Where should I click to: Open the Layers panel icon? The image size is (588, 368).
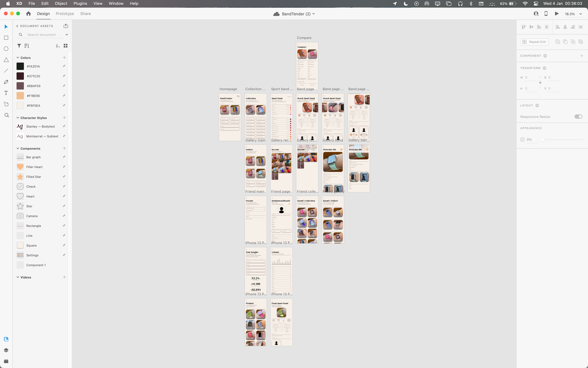coord(6,350)
